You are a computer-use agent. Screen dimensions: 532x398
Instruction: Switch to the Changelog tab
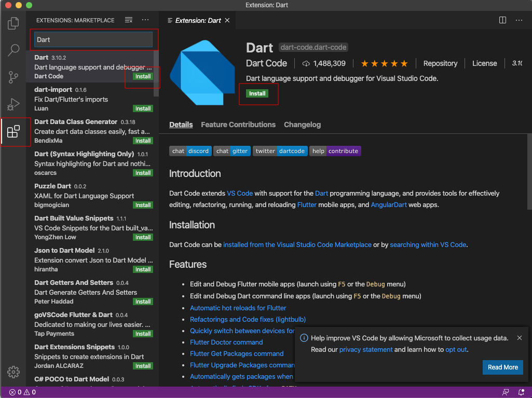point(302,125)
